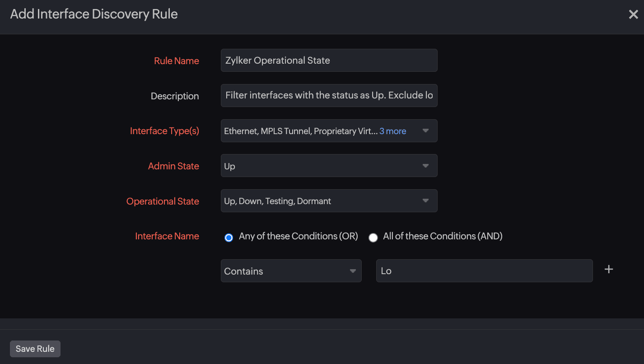This screenshot has width=644, height=364.
Task: Open the Ethernet, MPLS Tunnel interface types list
Action: (x=300, y=131)
